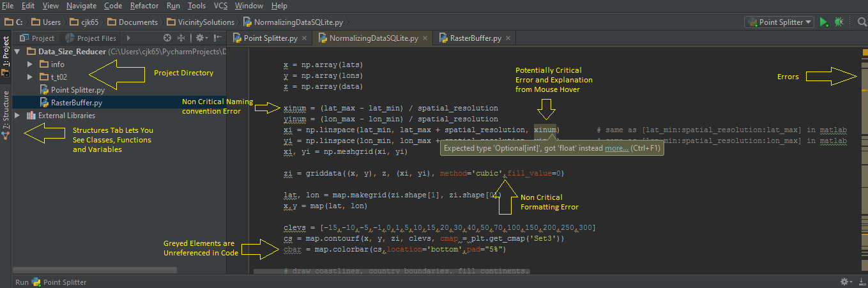Select Point Splitter.py in project tree
The image size is (868, 288).
tap(77, 90)
